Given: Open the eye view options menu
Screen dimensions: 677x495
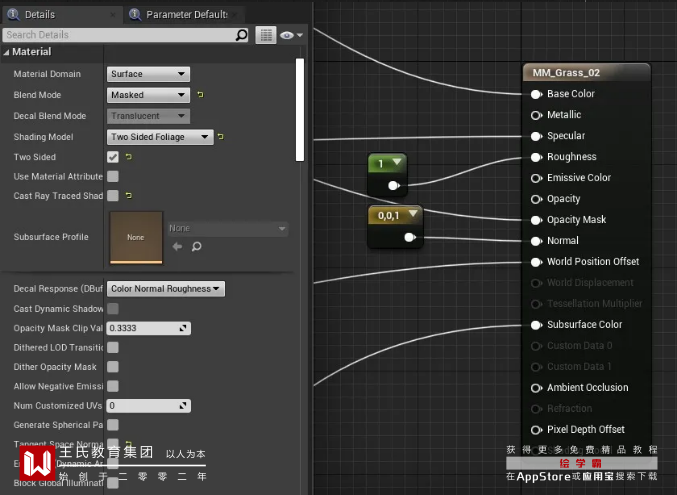Looking at the screenshot, I should pos(291,35).
